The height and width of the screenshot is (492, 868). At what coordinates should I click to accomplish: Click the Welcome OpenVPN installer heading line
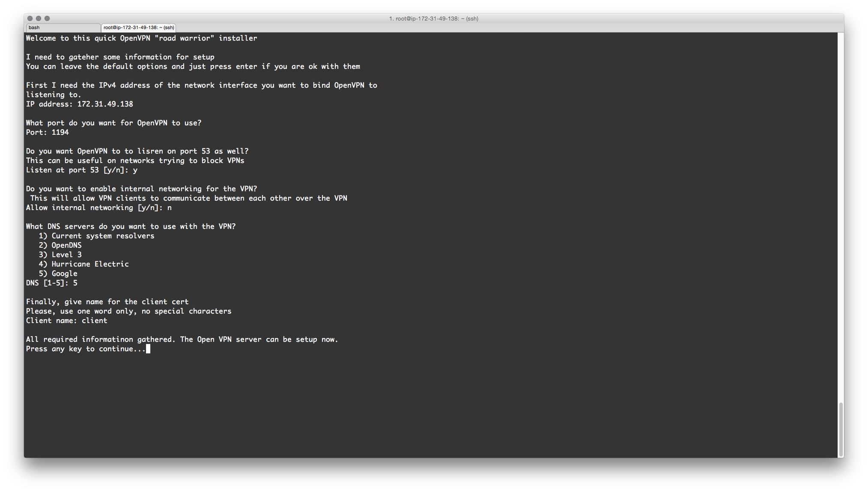pos(142,38)
